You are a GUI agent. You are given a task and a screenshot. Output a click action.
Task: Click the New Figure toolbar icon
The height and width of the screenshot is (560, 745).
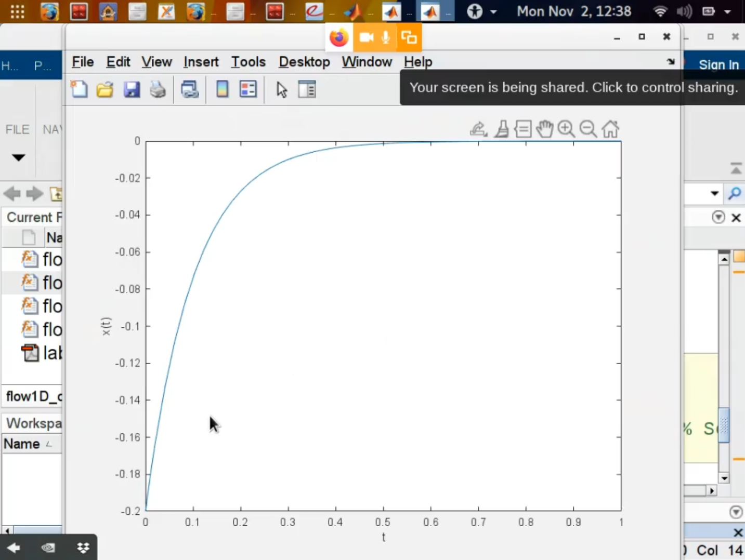(79, 89)
